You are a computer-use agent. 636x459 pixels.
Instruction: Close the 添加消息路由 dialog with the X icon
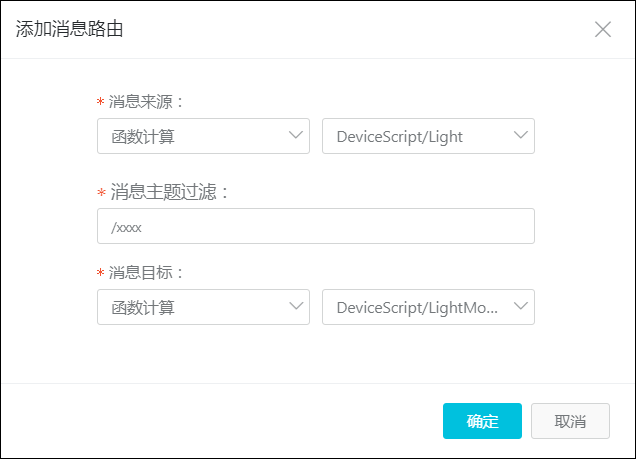click(603, 29)
